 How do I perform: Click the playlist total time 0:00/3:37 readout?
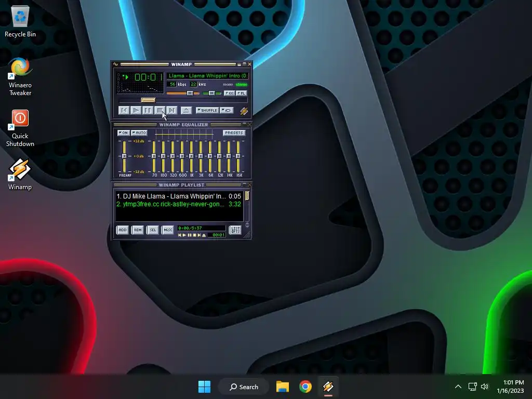click(x=201, y=228)
